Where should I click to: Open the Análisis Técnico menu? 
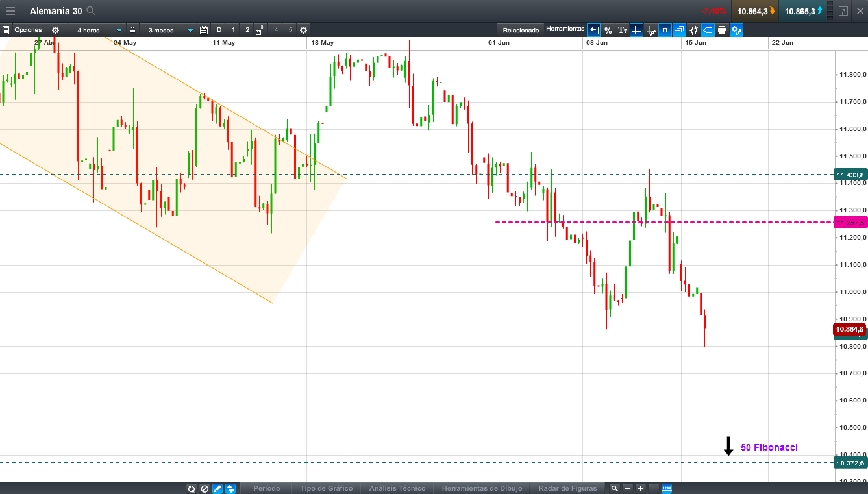397,488
